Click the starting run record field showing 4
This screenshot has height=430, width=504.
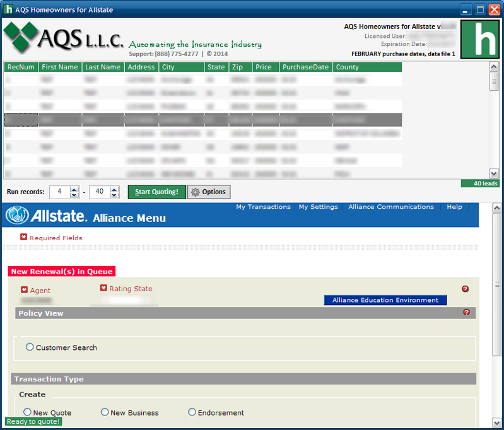[60, 192]
